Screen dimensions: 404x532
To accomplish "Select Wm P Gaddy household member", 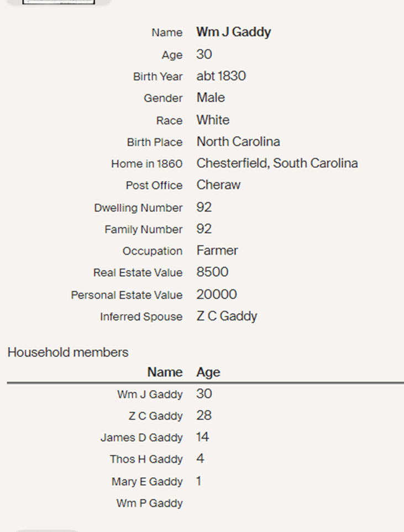I will click(149, 503).
